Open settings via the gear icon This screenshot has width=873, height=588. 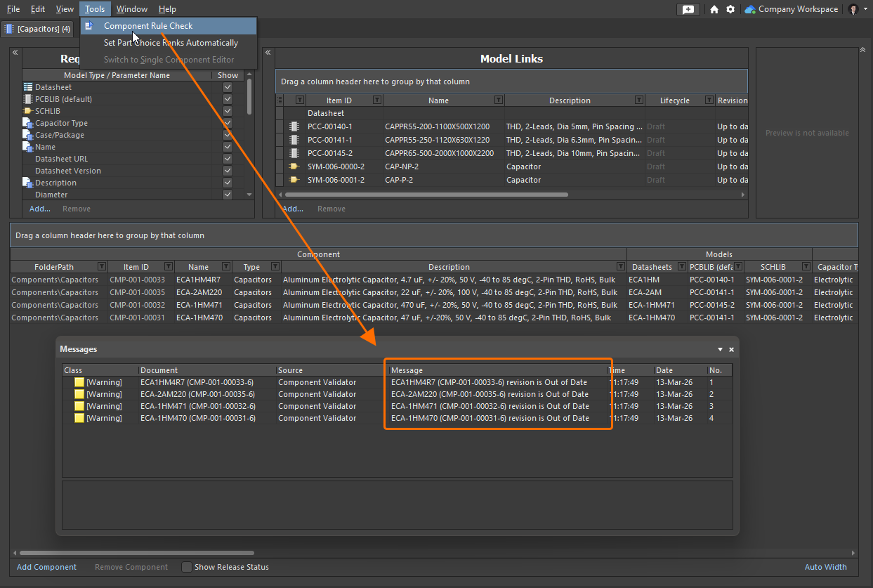coord(730,9)
